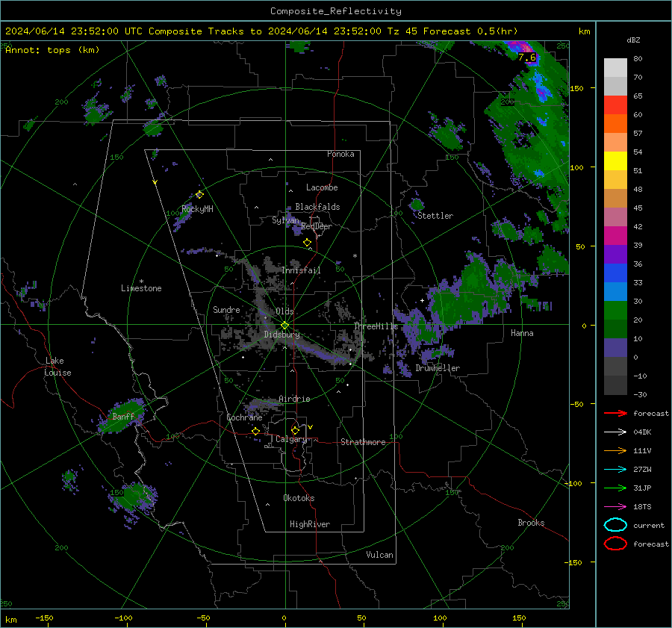Viewport: 672px width, 628px height.
Task: Click the radar center marker at Didsbury
Action: [x=284, y=326]
